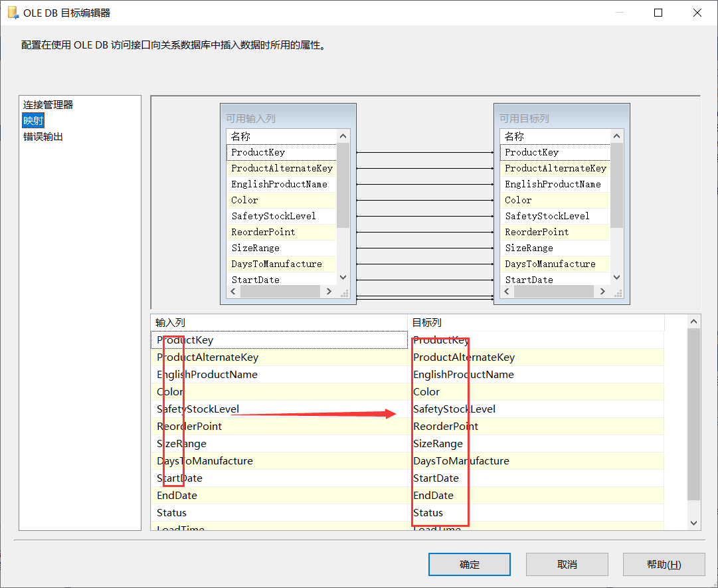Click the up arrow of the 输入列/目标列 grid scrollbar

693,322
